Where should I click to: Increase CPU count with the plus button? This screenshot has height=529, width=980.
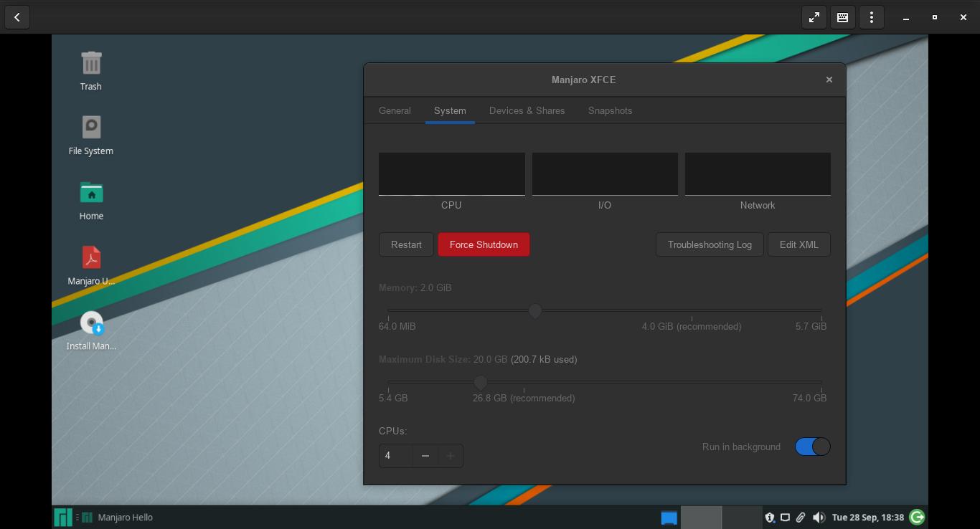coord(451,455)
